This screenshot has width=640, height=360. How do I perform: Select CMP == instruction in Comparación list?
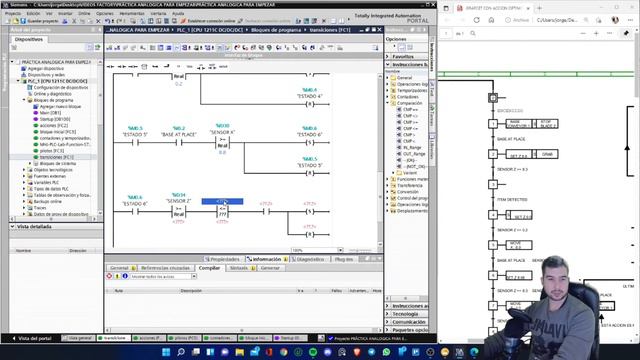[x=410, y=110]
